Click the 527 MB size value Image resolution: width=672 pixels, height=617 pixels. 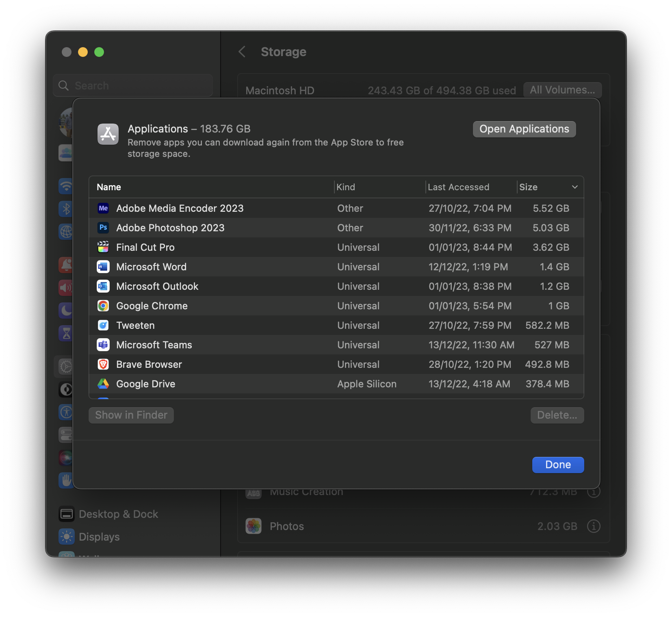coord(552,345)
